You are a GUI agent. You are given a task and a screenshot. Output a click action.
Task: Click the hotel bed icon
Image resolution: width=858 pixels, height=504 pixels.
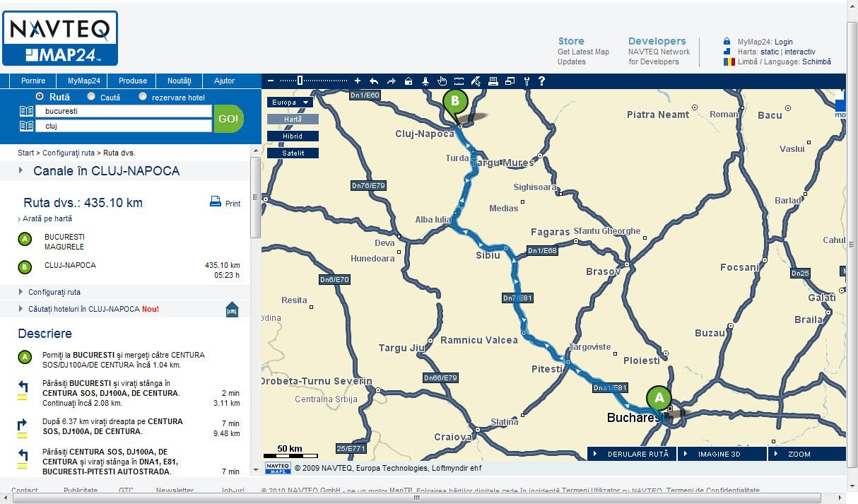click(232, 310)
